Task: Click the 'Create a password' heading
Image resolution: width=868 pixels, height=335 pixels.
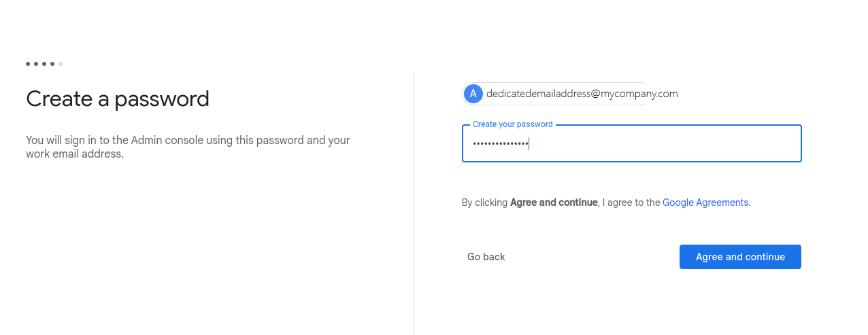Action: [x=118, y=99]
